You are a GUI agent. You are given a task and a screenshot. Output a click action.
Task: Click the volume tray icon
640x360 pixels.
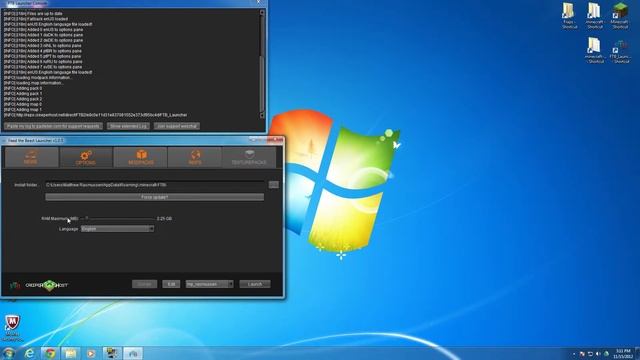click(x=598, y=354)
